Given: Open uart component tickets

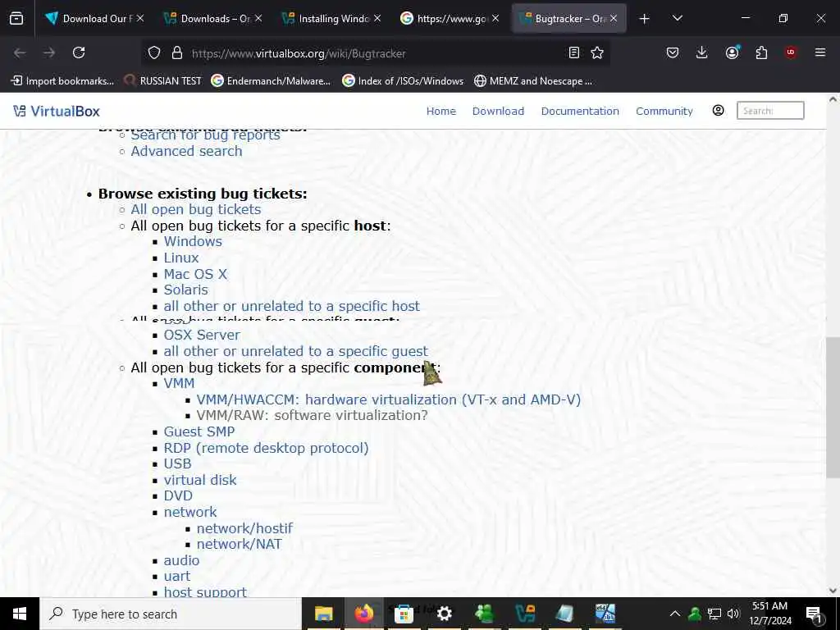Looking at the screenshot, I should pyautogui.click(x=177, y=577).
